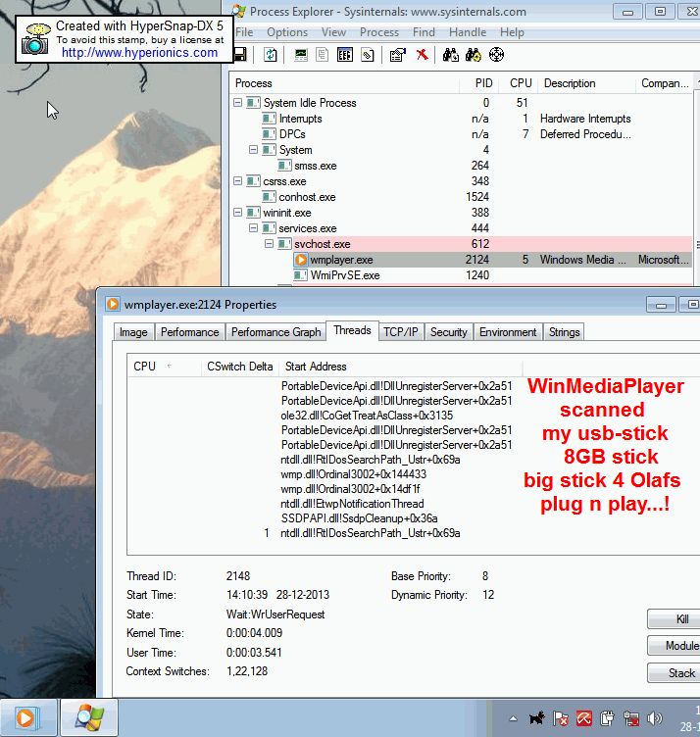
Task: Open the hyperionics.com link
Action: (x=139, y=53)
